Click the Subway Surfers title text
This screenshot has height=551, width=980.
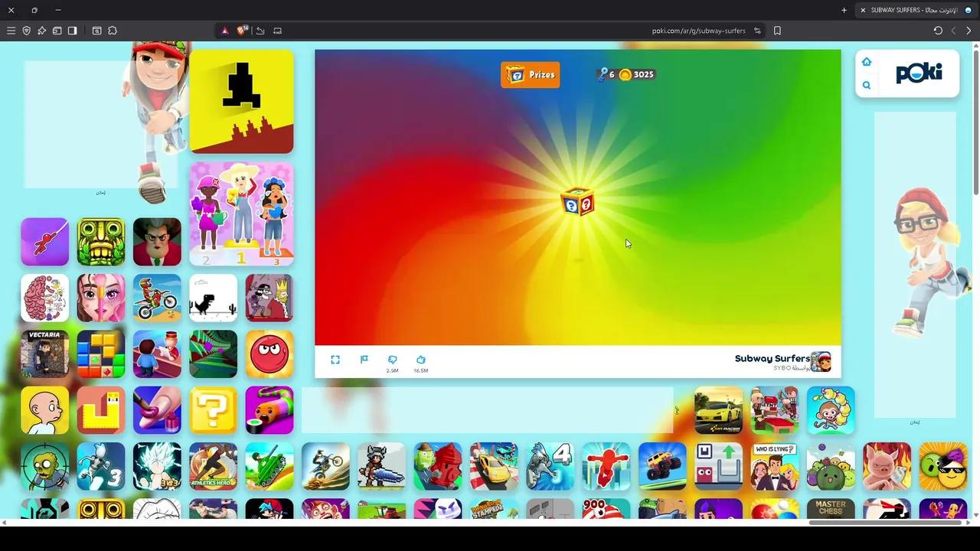pos(772,358)
